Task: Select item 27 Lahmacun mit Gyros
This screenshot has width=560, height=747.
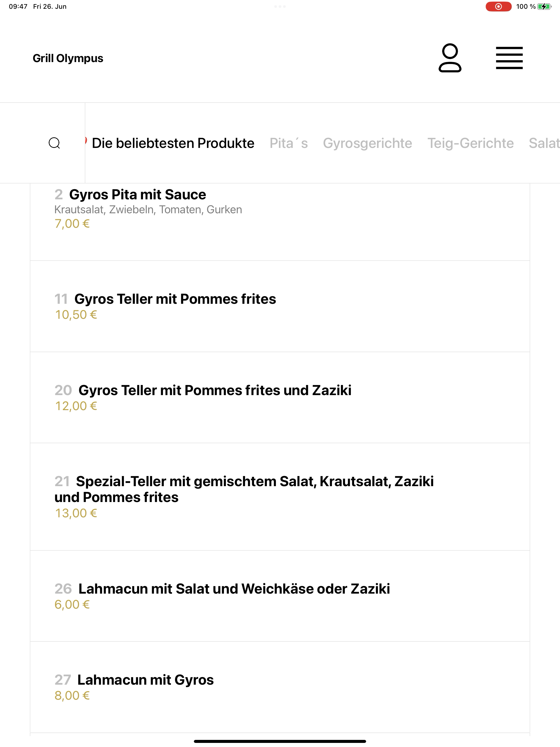Action: [x=280, y=687]
